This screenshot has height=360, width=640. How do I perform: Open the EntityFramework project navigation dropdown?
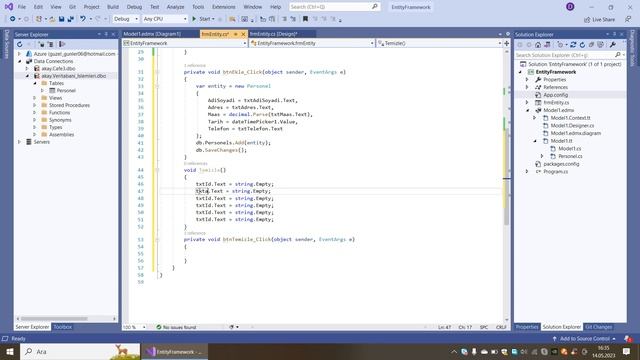(x=185, y=43)
